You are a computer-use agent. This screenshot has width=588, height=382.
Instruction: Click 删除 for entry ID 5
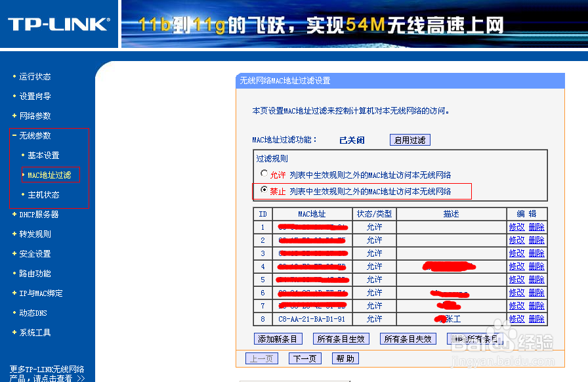click(x=537, y=280)
